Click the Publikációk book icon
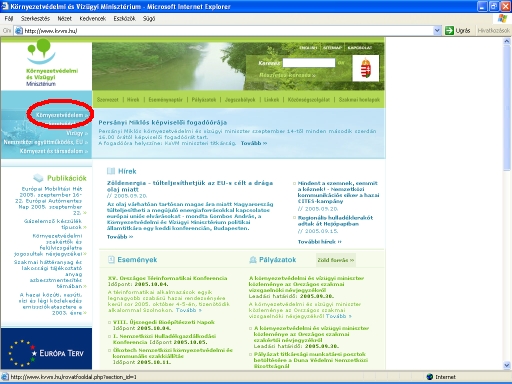This screenshot has width=512, height=384. tap(38, 178)
